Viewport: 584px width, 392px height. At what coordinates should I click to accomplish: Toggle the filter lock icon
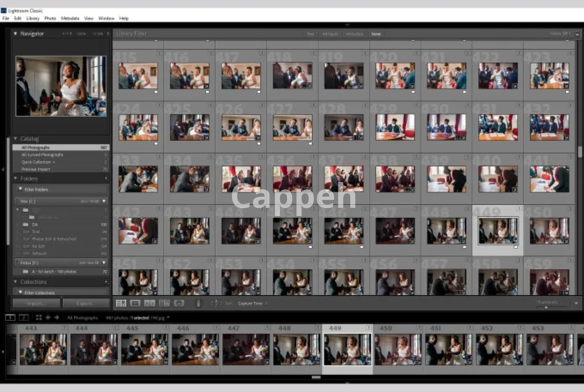click(x=577, y=34)
